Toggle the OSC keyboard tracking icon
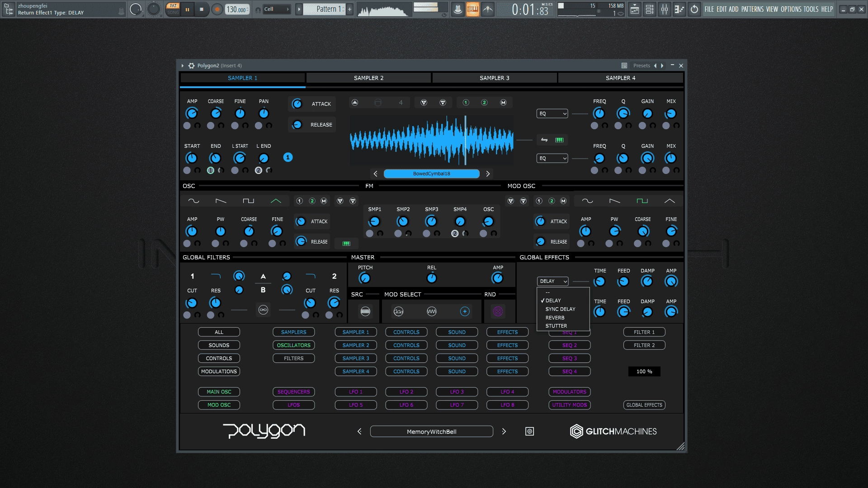 [x=346, y=244]
